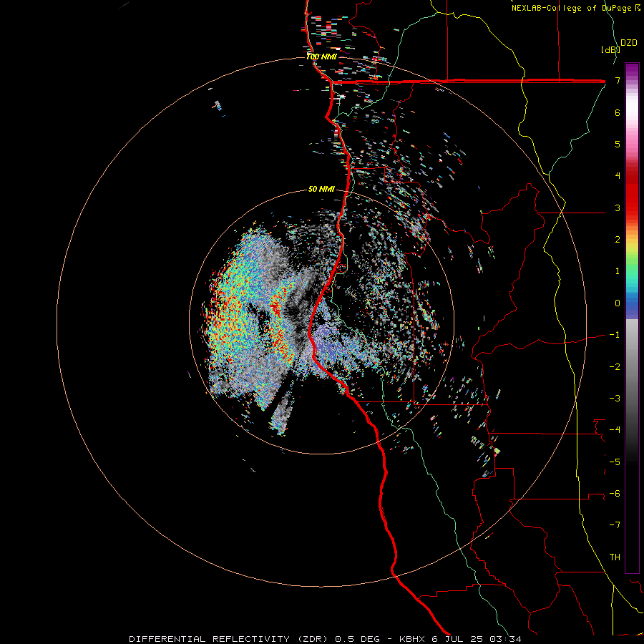This screenshot has width=644, height=644.
Task: Click the -3 dB tick label
Action: (x=615, y=399)
